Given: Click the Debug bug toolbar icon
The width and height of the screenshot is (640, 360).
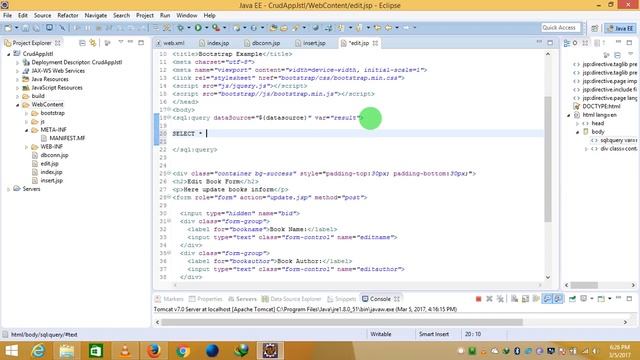Looking at the screenshot, I should [180, 28].
